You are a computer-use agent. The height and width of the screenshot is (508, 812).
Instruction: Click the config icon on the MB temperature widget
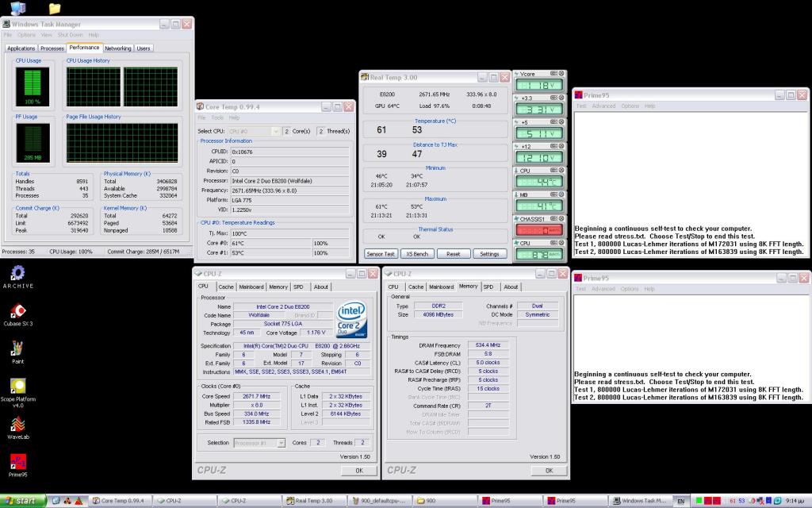pyautogui.click(x=553, y=194)
